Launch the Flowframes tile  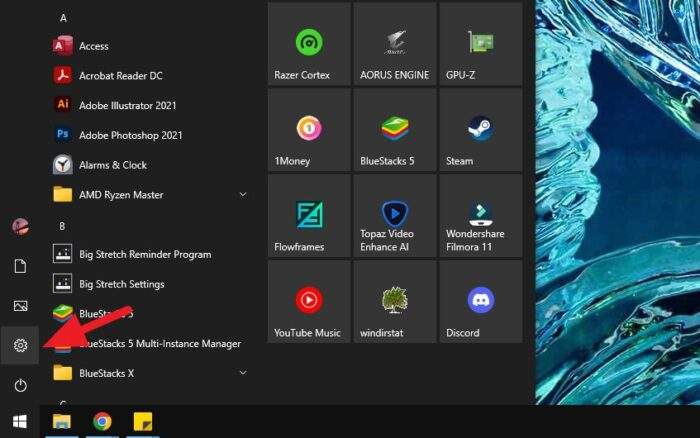[x=309, y=216]
